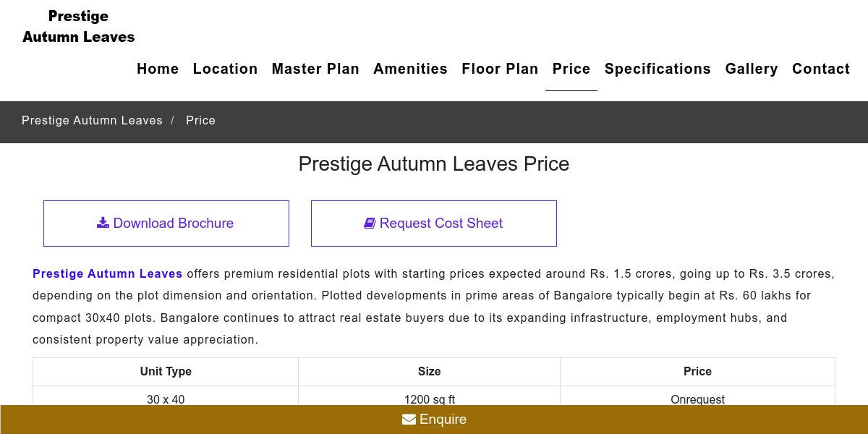Click the Onrequest price cell
This screenshot has width=868, height=434.
tap(697, 399)
